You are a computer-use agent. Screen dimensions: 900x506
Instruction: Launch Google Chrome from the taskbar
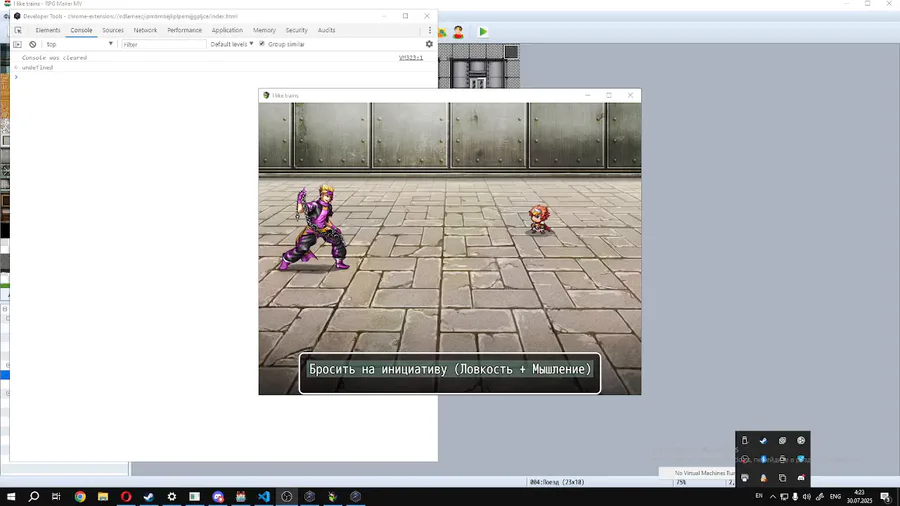[x=80, y=496]
